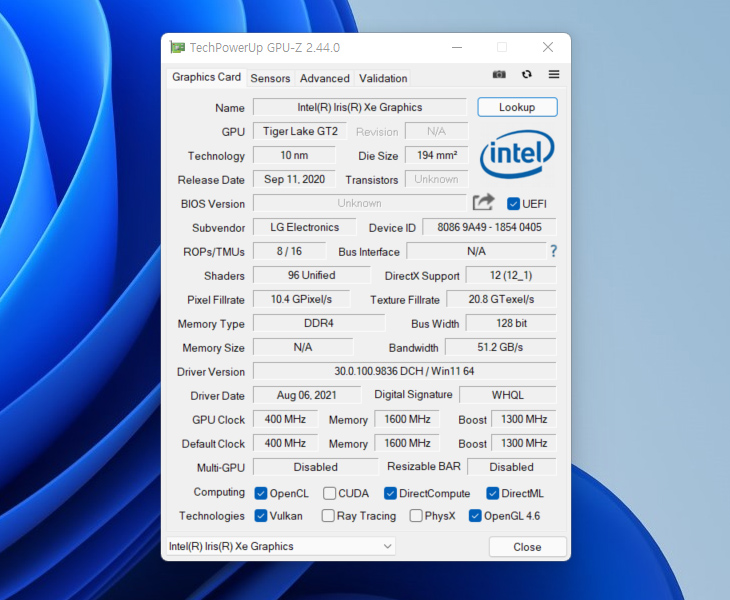The image size is (730, 600).
Task: Click the Lookup button
Action: (517, 107)
